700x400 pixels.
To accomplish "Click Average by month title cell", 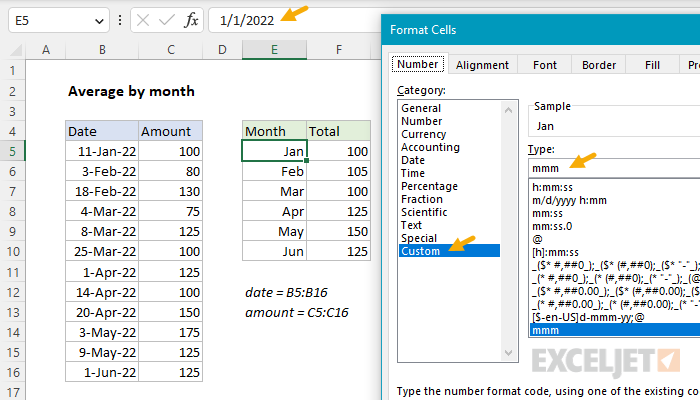I will point(131,91).
